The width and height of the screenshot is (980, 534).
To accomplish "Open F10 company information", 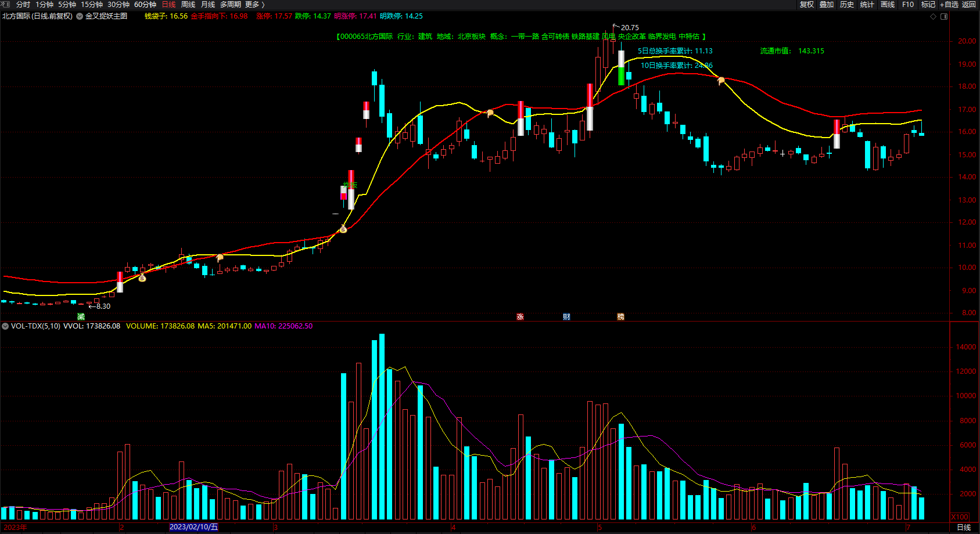I will click(908, 5).
